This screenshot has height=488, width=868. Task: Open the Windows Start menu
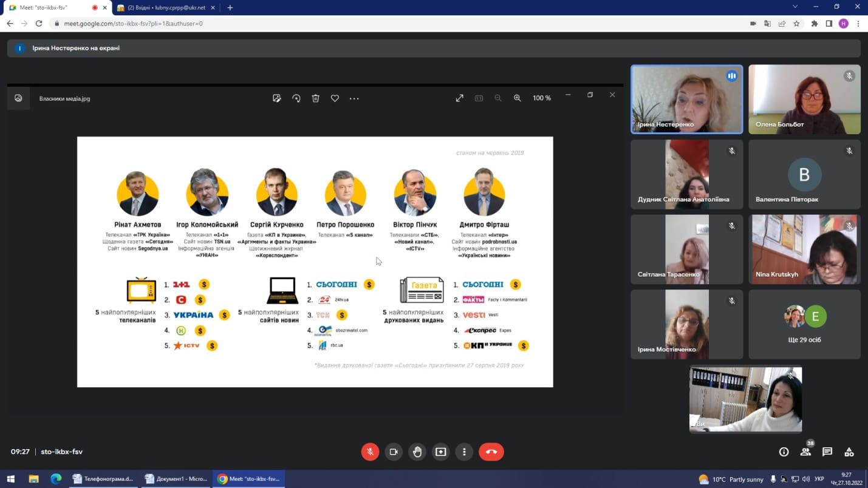coord(11,479)
